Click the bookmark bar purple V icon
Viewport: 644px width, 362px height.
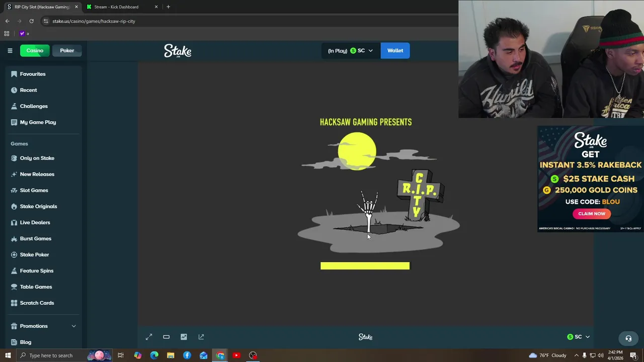(x=22, y=34)
